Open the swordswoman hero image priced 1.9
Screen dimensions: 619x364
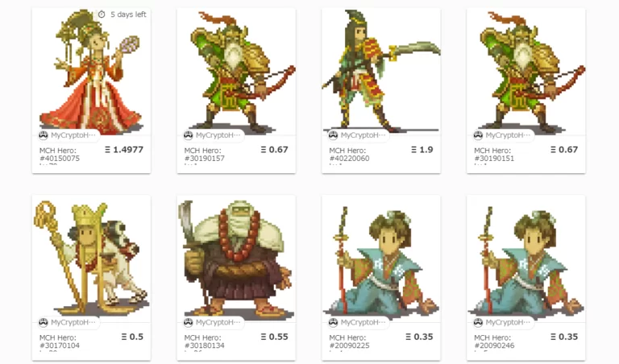[x=381, y=72]
